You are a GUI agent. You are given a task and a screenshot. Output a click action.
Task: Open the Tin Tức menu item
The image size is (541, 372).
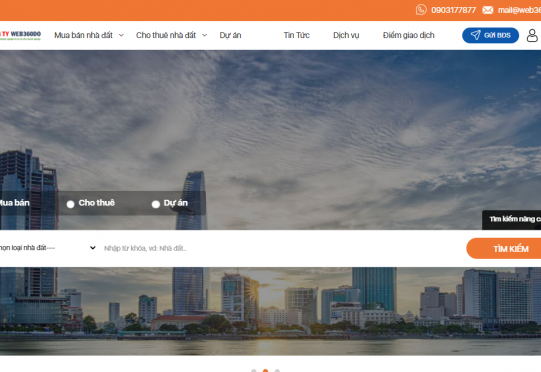coord(297,35)
